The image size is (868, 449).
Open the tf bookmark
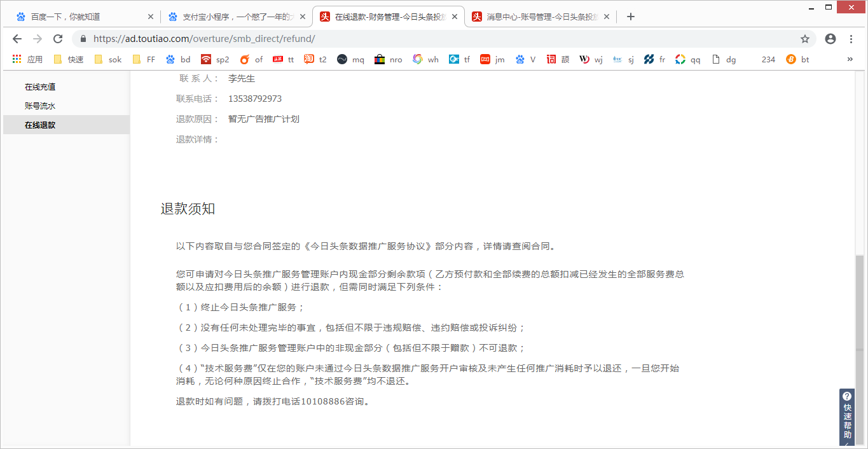tap(460, 59)
